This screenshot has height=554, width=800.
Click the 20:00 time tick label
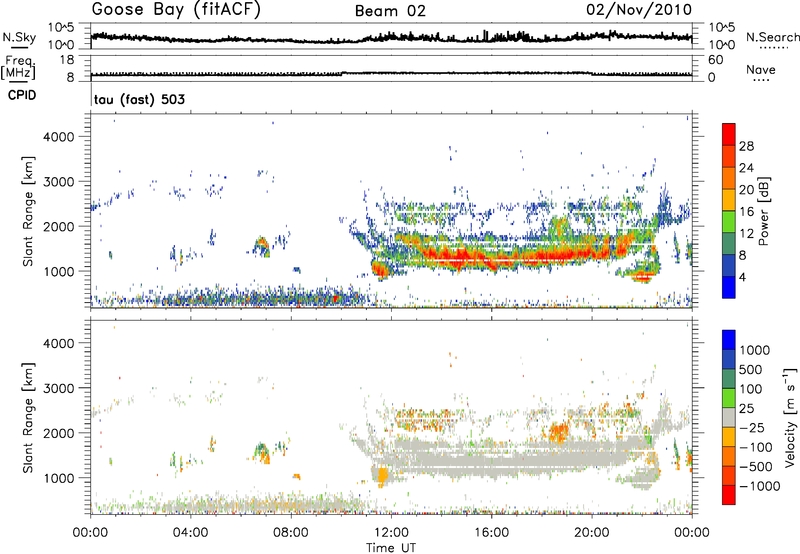591,533
